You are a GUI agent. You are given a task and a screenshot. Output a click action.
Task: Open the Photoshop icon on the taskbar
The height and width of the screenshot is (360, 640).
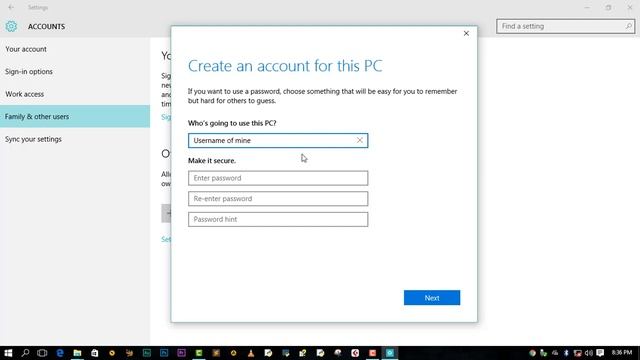(x=164, y=353)
